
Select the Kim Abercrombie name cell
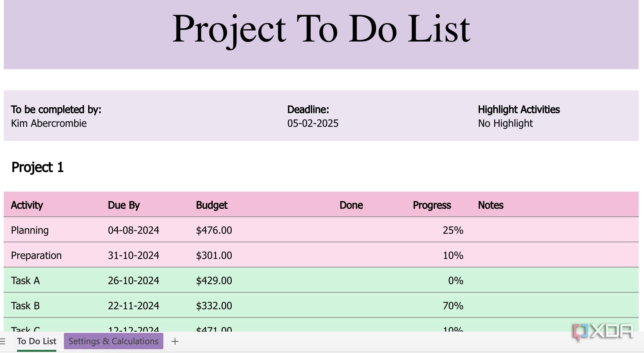coord(49,123)
